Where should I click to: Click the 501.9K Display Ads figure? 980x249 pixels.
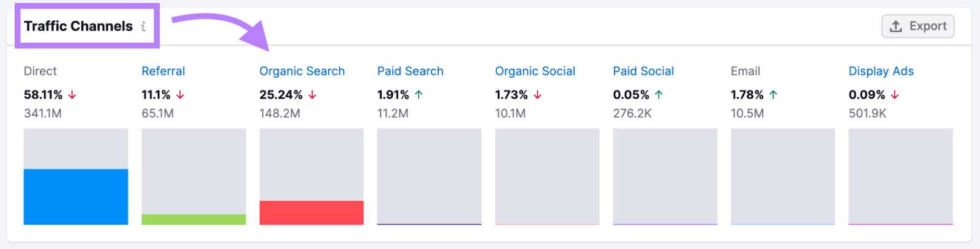coord(868,113)
